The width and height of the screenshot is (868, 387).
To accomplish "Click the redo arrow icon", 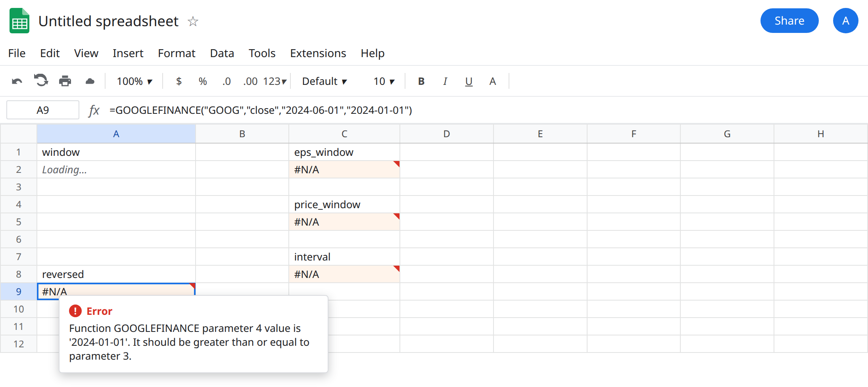I will [41, 80].
